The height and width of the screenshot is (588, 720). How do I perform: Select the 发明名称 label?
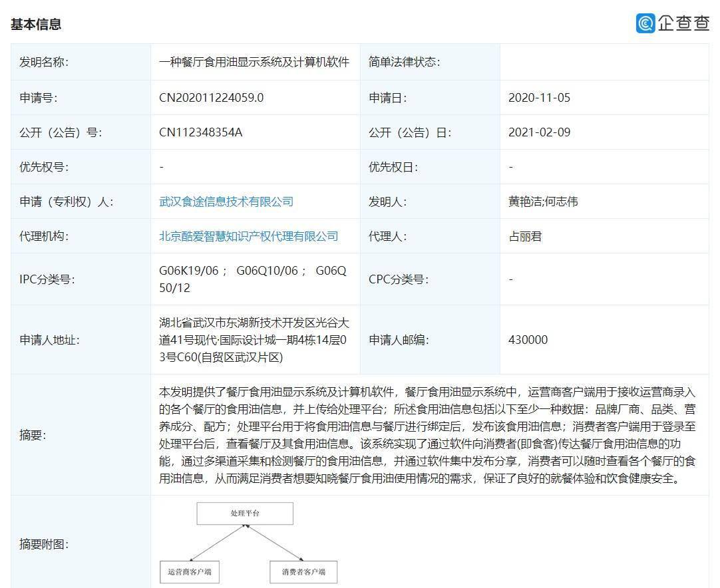44,62
